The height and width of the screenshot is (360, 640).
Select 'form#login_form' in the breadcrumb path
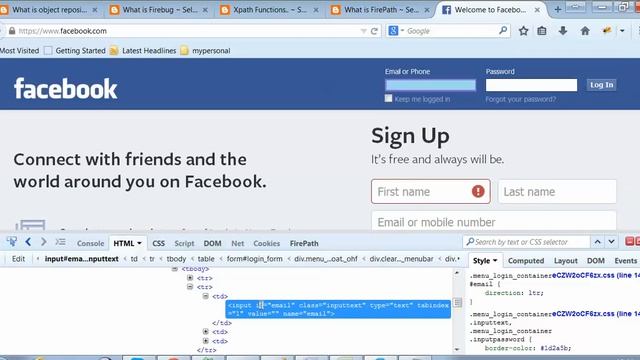pyautogui.click(x=255, y=259)
